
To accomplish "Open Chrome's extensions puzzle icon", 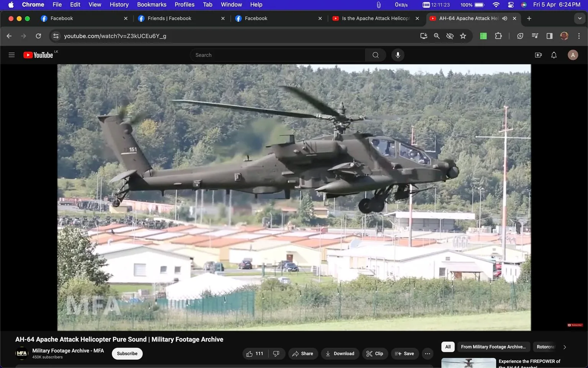I will 498,36.
